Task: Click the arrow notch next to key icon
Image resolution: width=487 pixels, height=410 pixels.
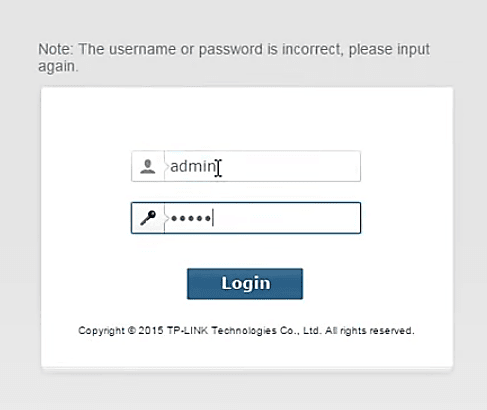Action: coord(167,218)
